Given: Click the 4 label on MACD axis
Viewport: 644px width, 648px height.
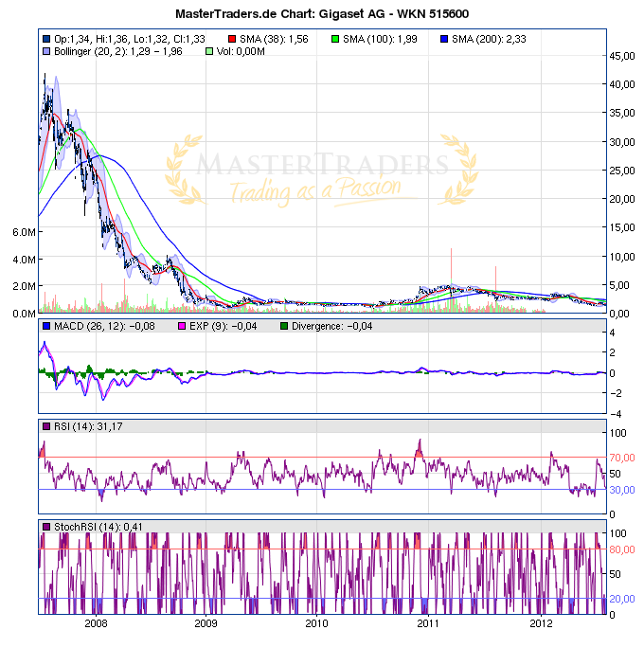Looking at the screenshot, I should pos(612,333).
